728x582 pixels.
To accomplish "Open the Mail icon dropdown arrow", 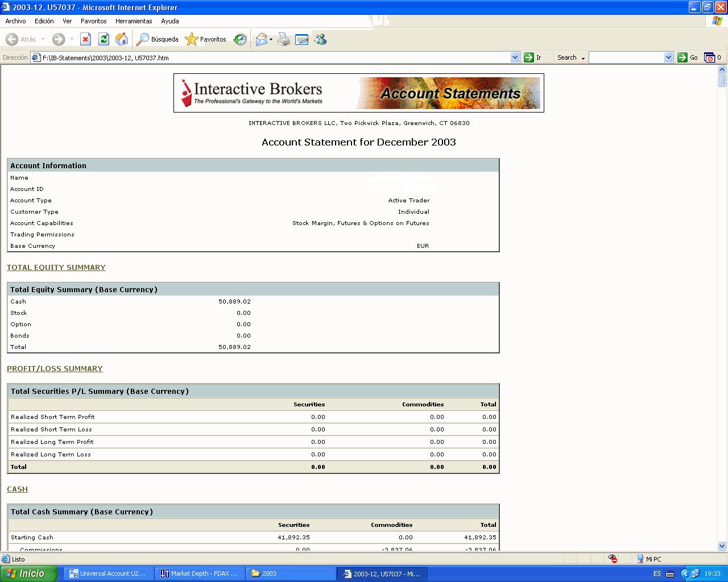I will (x=271, y=39).
